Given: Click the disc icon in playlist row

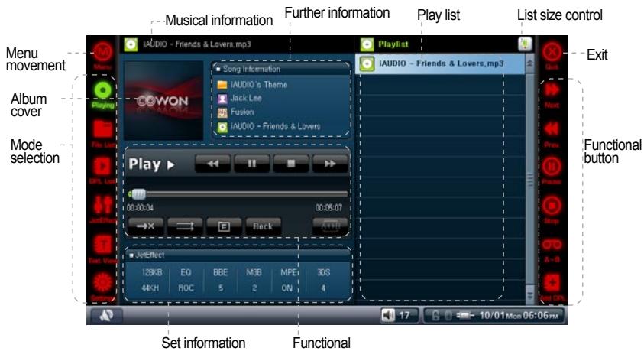Looking at the screenshot, I should coord(367,63).
